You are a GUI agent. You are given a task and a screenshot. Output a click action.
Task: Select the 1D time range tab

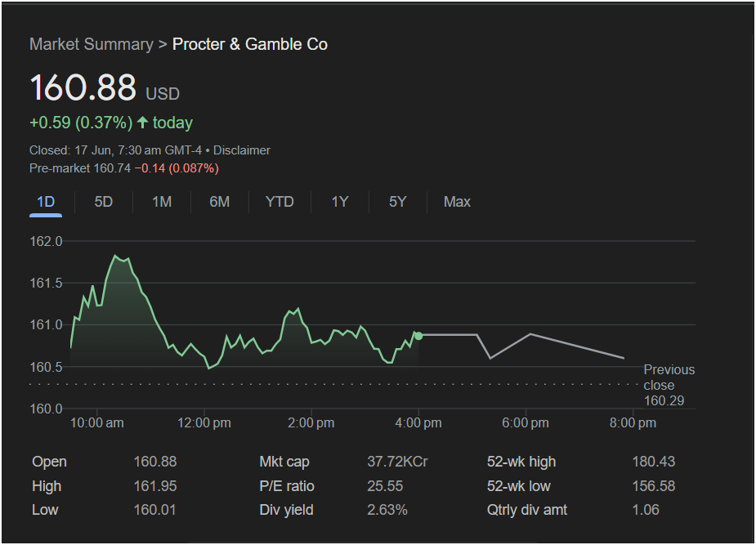46,202
